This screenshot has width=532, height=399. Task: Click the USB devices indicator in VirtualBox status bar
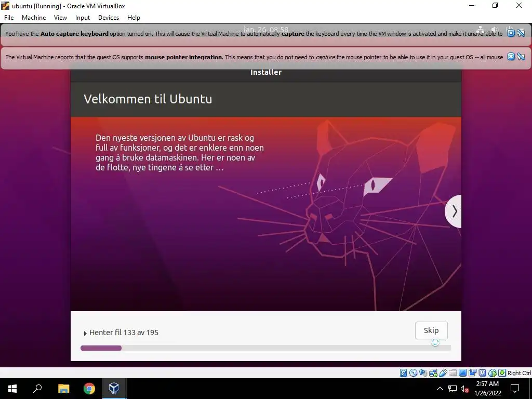click(x=443, y=373)
